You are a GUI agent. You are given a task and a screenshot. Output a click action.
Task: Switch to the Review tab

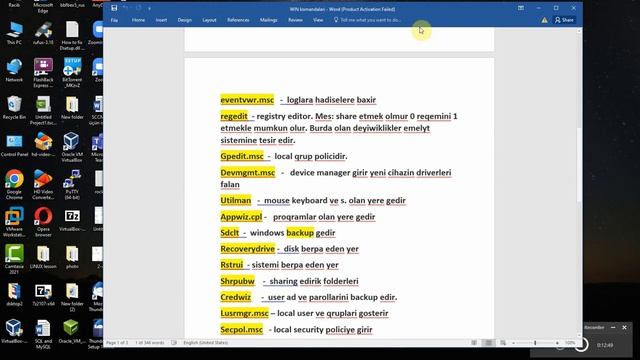295,20
